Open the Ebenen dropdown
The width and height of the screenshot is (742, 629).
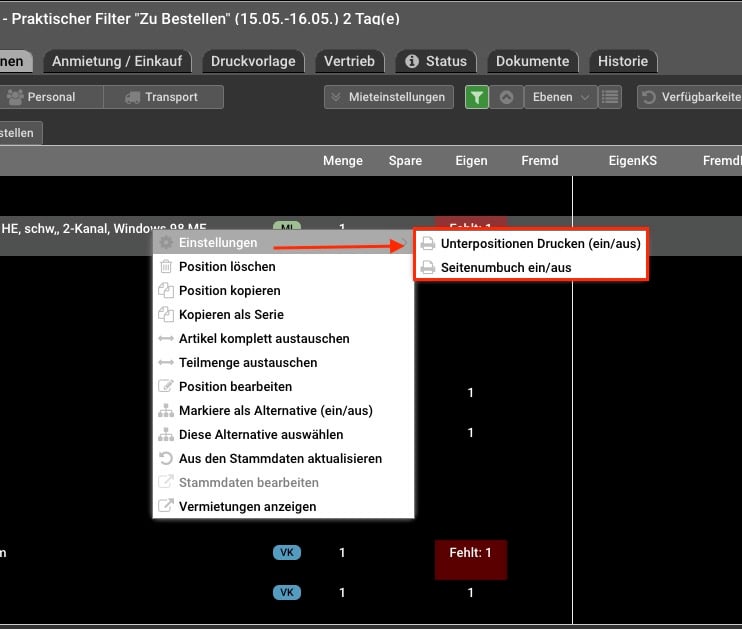point(559,97)
